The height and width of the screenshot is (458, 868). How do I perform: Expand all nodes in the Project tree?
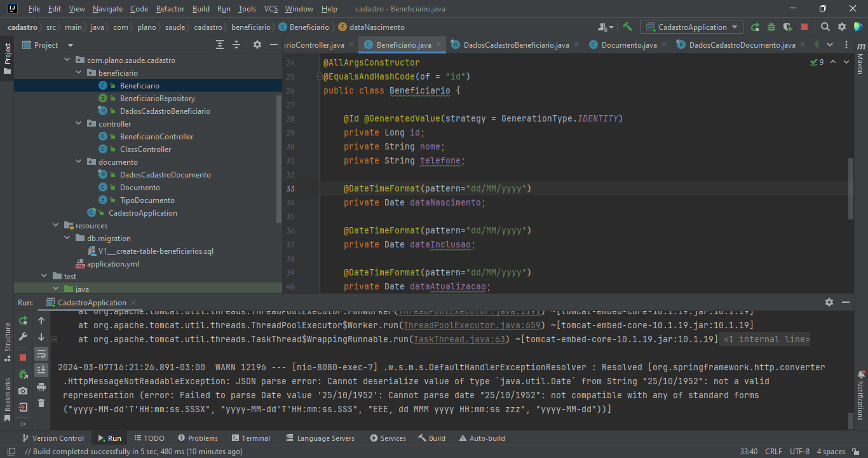[220, 45]
